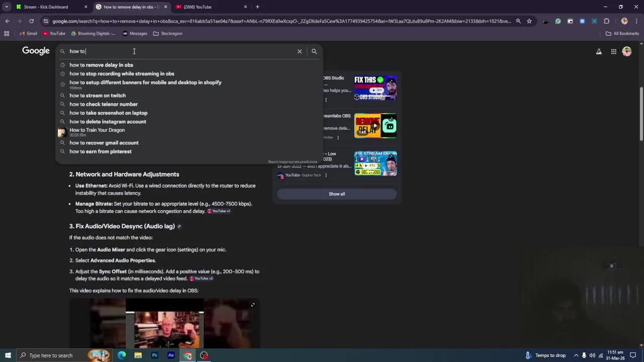Select how to remove delay in obs tab
This screenshot has height=362, width=644.
point(131,7)
